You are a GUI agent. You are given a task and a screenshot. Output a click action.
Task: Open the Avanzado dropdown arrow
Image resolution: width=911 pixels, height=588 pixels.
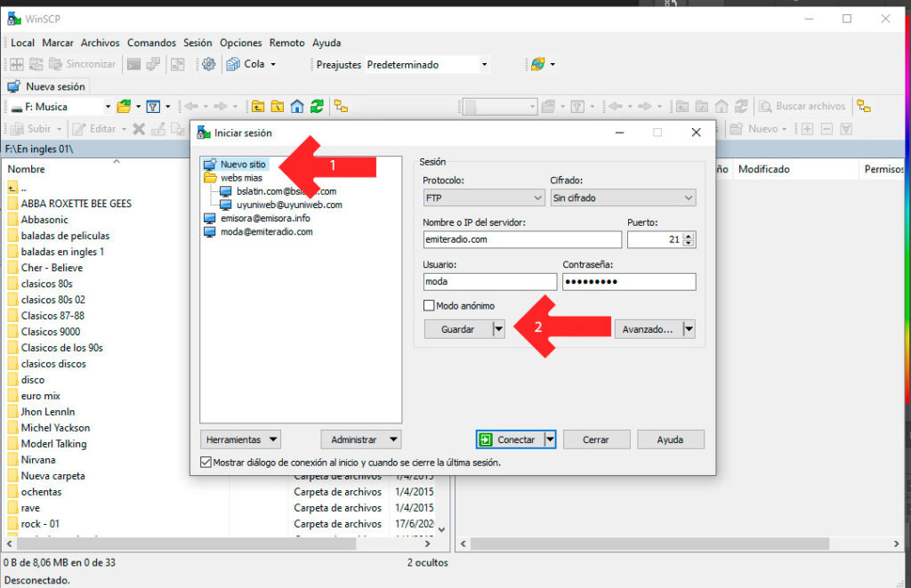tap(689, 329)
